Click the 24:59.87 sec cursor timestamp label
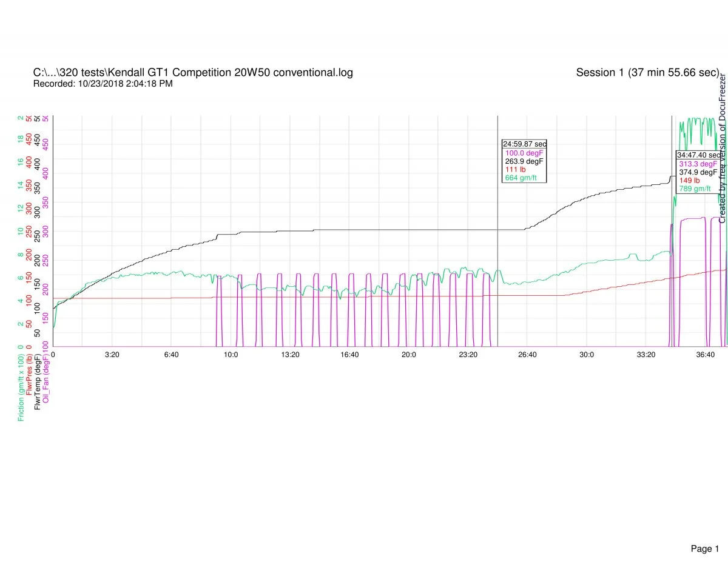Viewport: 728px width, 562px height. [524, 144]
